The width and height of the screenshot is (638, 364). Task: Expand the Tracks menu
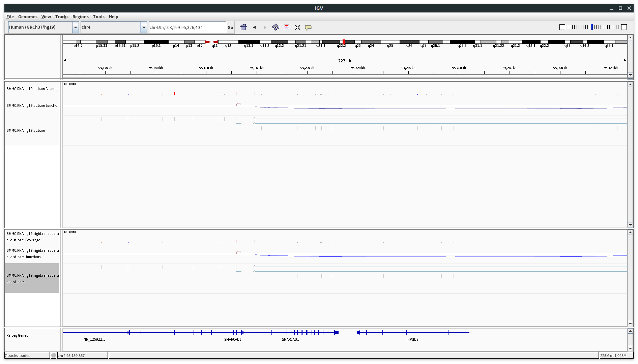point(62,17)
